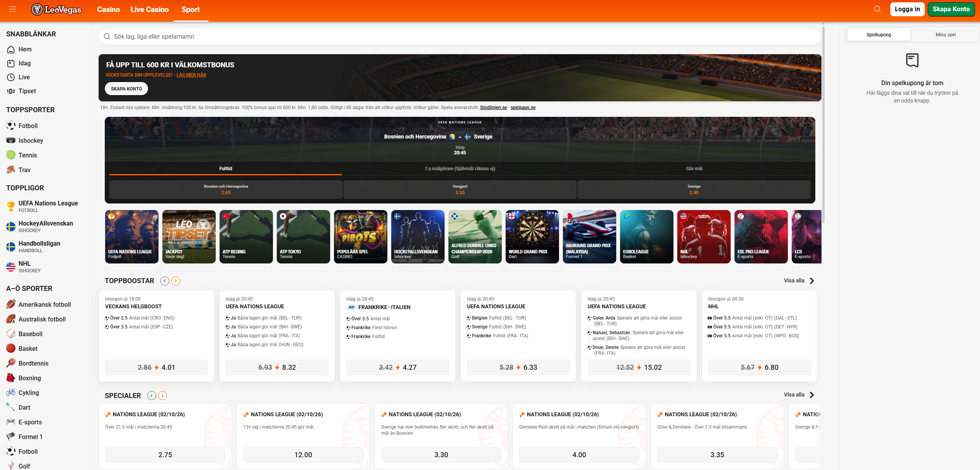Viewport: 980px width, 470px height.
Task: Select the 1:a målgörare market tab
Action: click(x=460, y=169)
